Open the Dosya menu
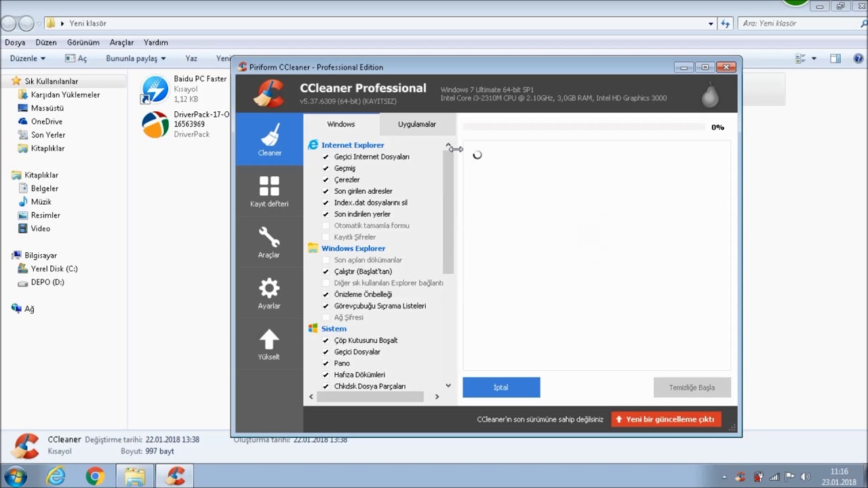This screenshot has height=488, width=868. tap(15, 42)
